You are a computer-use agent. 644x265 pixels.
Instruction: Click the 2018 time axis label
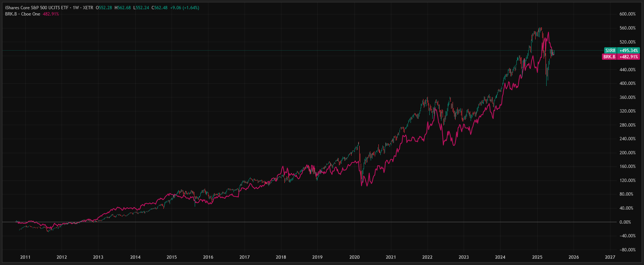(x=281, y=257)
